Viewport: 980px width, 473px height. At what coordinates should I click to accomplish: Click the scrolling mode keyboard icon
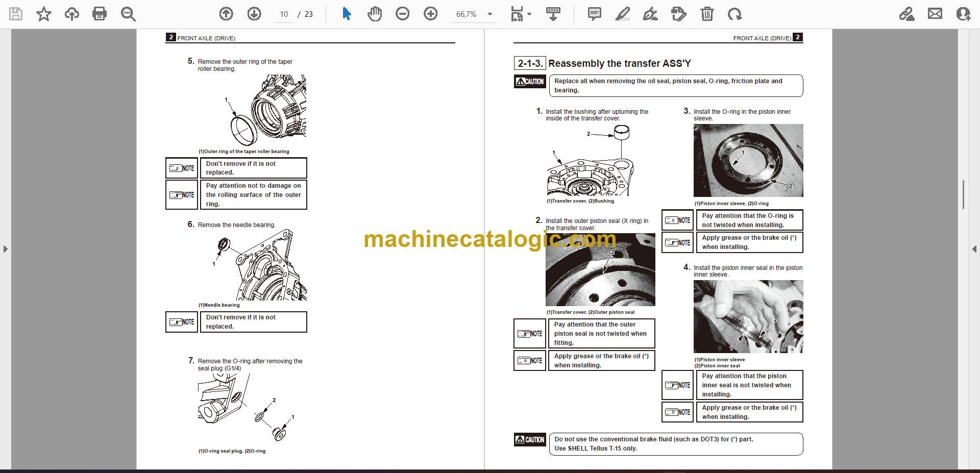point(553,14)
